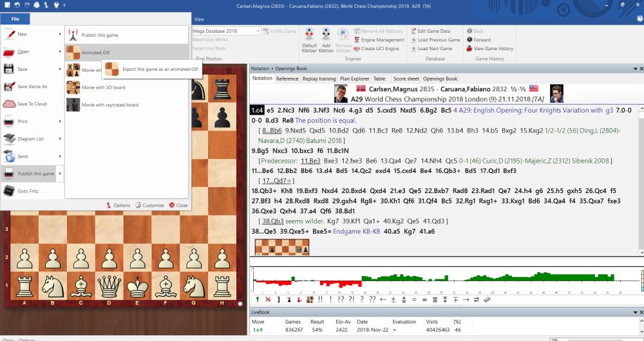The width and height of the screenshot is (644, 341).
Task: Open the LiveBook panel dropdown arrow
Action: 634,311
